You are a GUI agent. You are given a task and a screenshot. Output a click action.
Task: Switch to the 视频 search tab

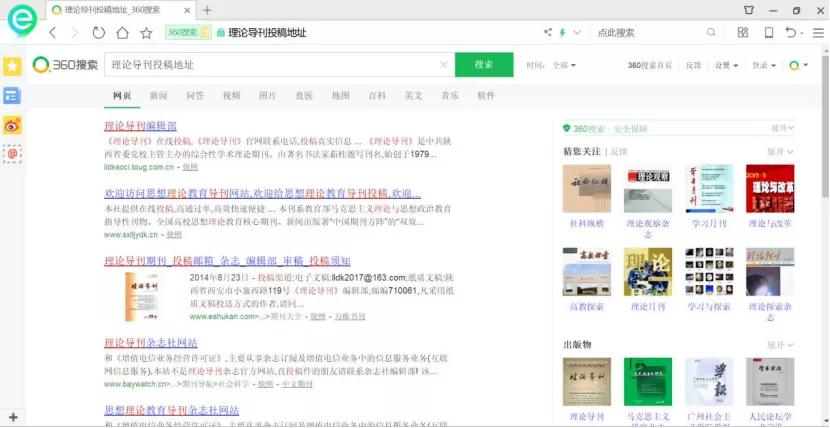tap(231, 96)
